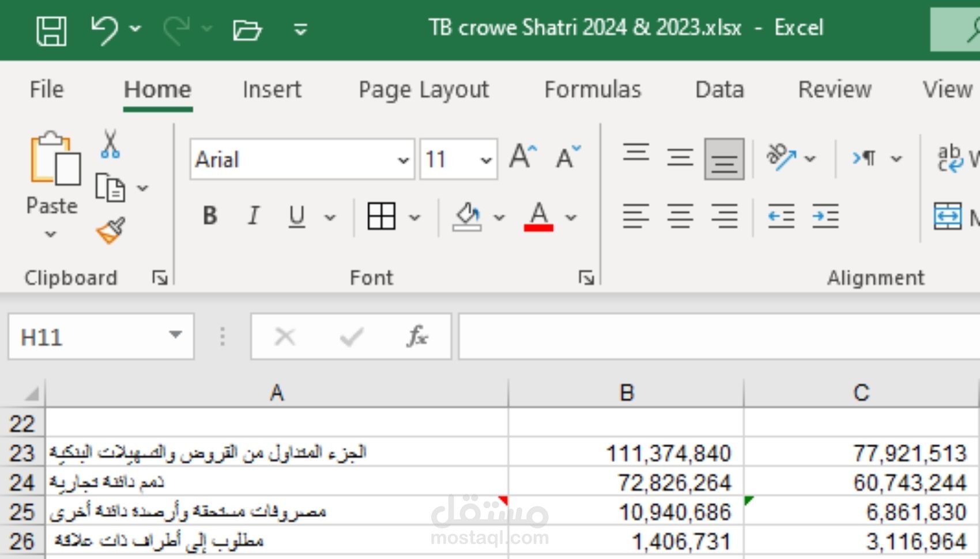Open the File menu tab
Screen dimensions: 980x559
[47, 89]
